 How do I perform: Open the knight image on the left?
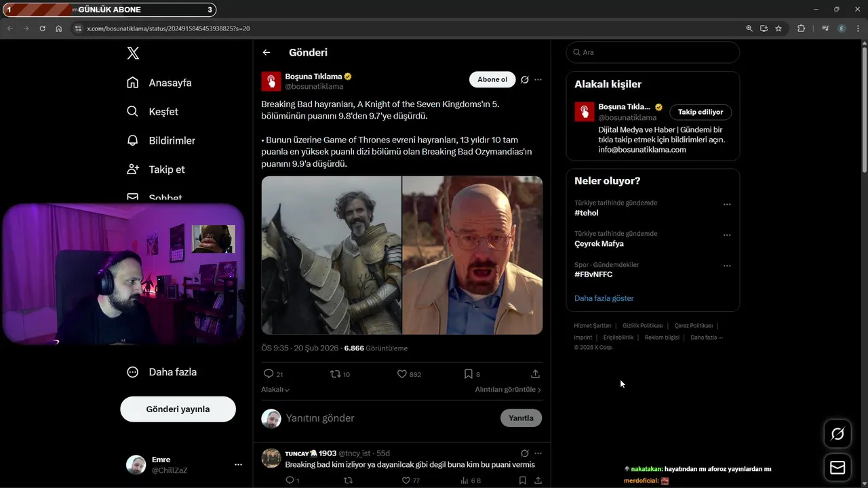pyautogui.click(x=332, y=256)
